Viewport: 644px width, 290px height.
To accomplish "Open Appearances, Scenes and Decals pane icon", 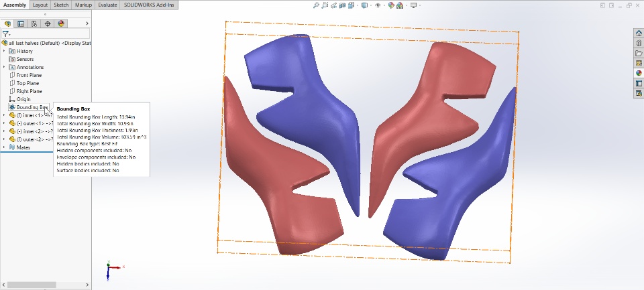I will click(639, 73).
